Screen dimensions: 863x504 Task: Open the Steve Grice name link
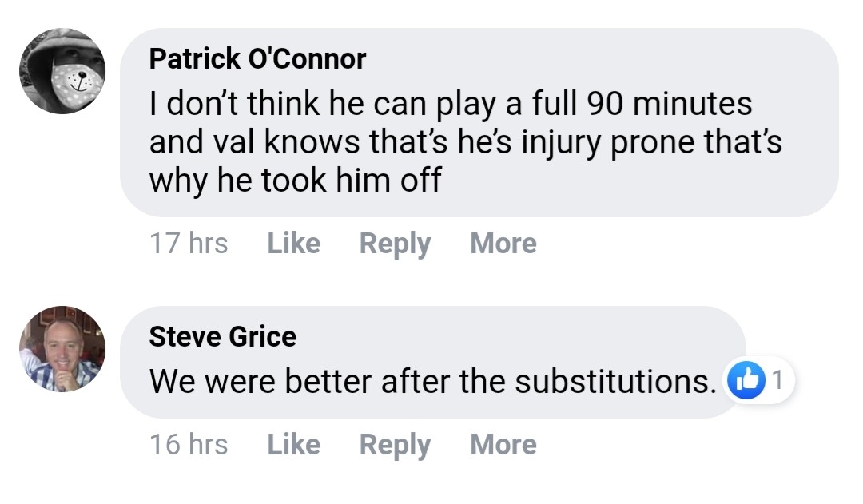(222, 336)
